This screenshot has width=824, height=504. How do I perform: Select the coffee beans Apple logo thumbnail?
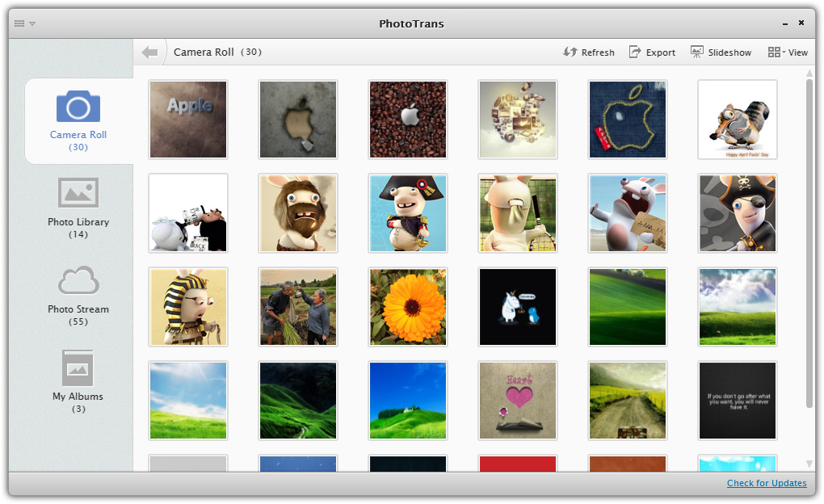click(408, 120)
